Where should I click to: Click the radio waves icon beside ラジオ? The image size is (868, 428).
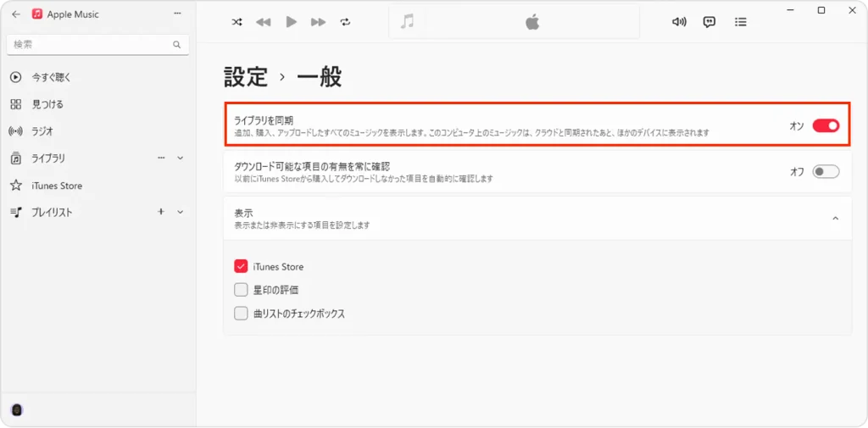coord(16,131)
